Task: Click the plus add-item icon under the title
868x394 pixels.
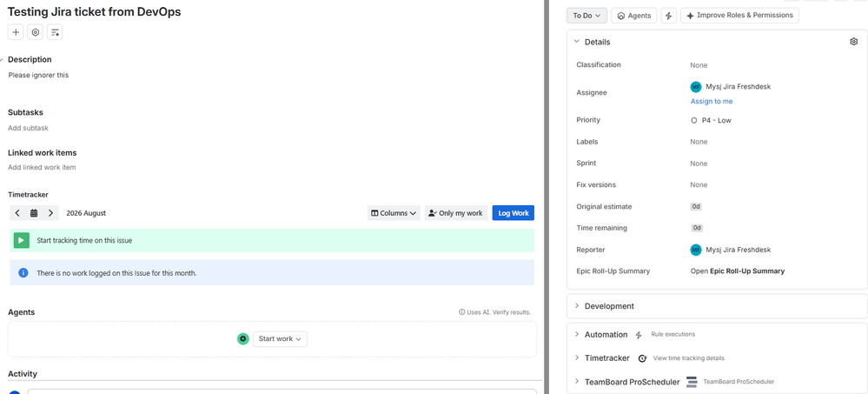Action: [16, 32]
